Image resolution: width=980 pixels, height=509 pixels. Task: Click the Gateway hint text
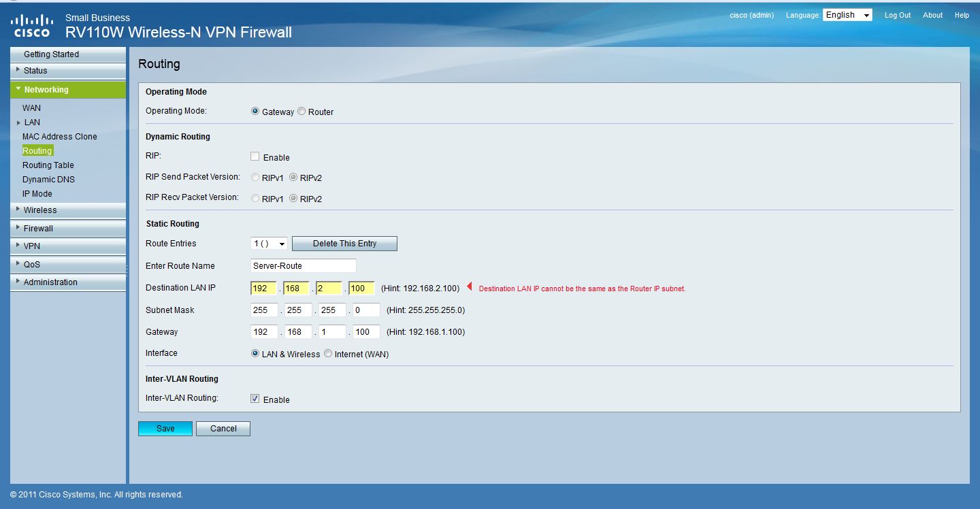click(x=425, y=332)
